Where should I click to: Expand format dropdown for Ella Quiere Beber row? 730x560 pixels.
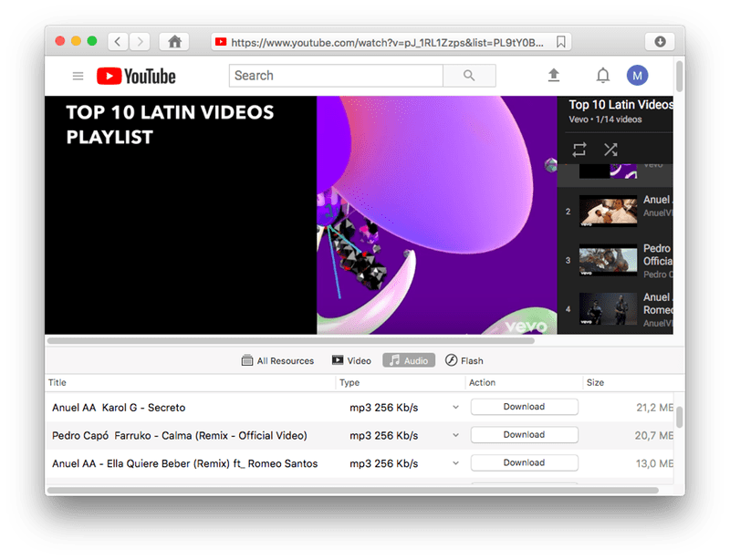tap(455, 463)
